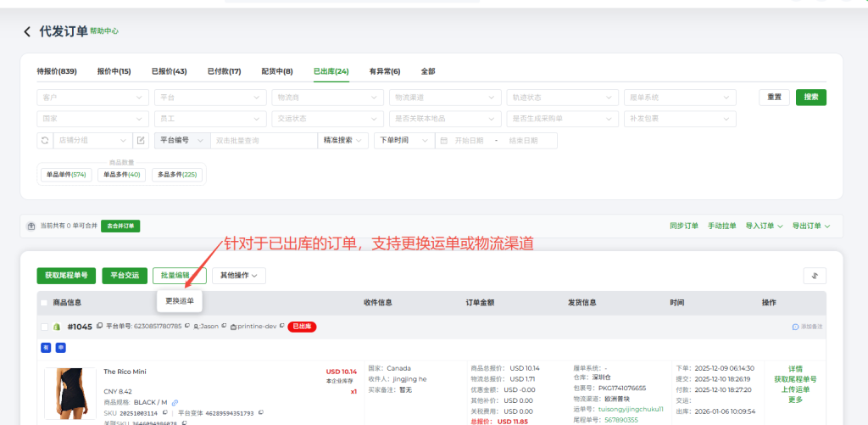Switch to the 待报价(839) tab
Image resolution: width=868 pixels, height=425 pixels.
pyautogui.click(x=57, y=71)
